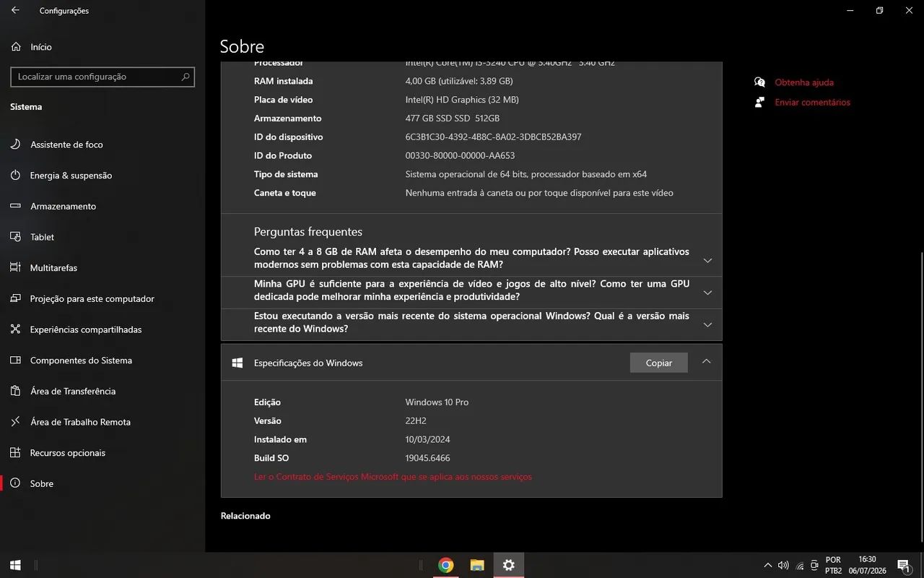Open the Windows Start menu

coord(15,566)
